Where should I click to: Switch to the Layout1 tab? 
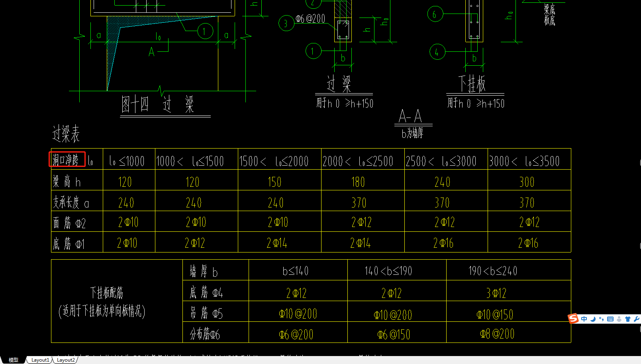point(40,360)
